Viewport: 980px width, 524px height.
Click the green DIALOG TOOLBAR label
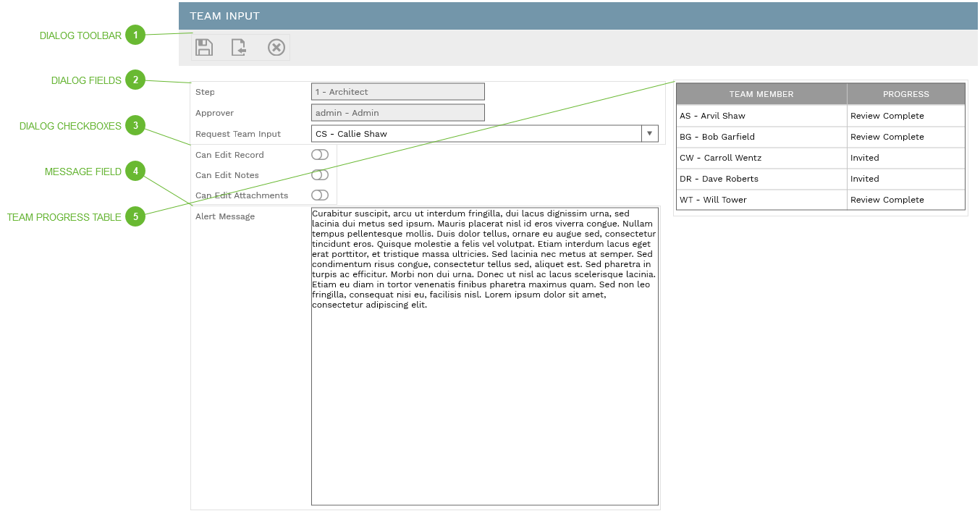pos(80,35)
